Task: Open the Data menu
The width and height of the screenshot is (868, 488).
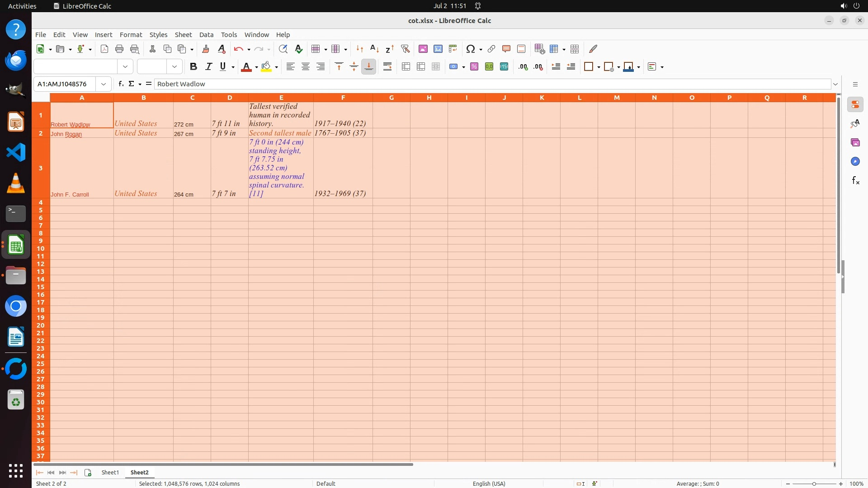Action: tap(206, 35)
